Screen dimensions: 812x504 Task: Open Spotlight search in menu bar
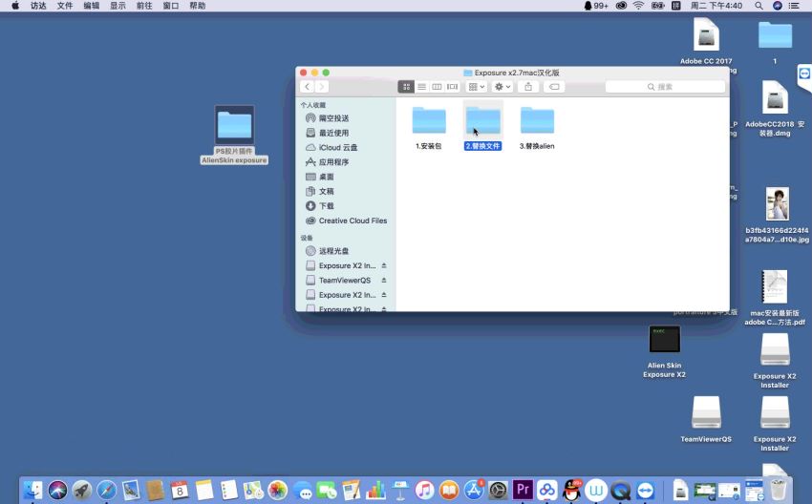[759, 6]
